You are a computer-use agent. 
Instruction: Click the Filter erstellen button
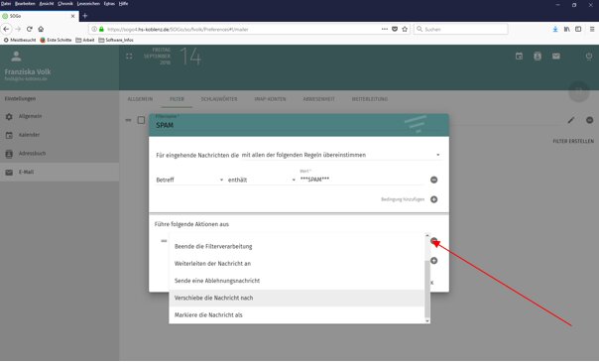tap(573, 141)
